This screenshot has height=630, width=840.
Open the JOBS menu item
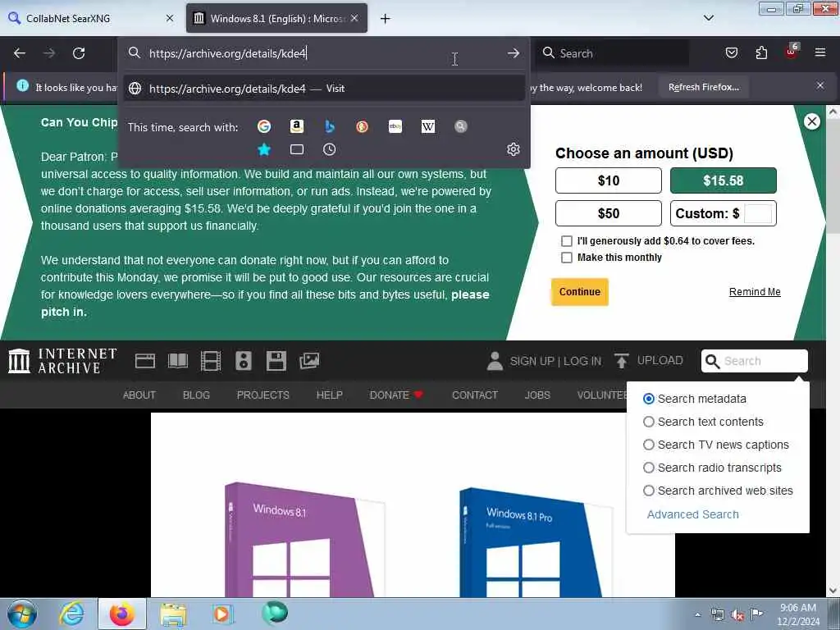tap(537, 395)
